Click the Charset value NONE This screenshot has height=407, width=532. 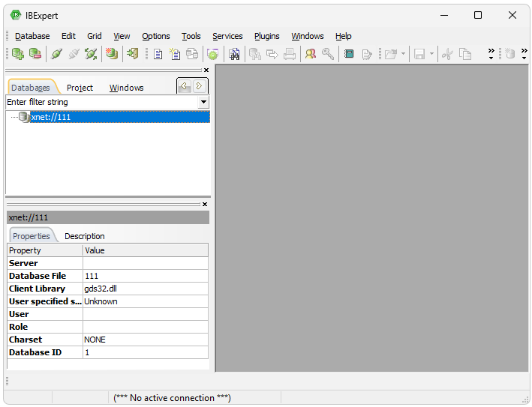(146, 340)
